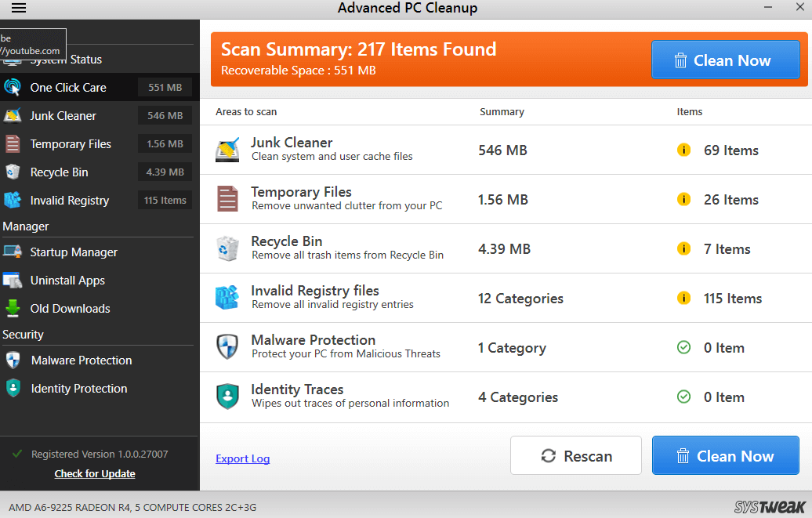
Task: Click the yellow info icon beside 115 Items
Action: pyautogui.click(x=683, y=299)
